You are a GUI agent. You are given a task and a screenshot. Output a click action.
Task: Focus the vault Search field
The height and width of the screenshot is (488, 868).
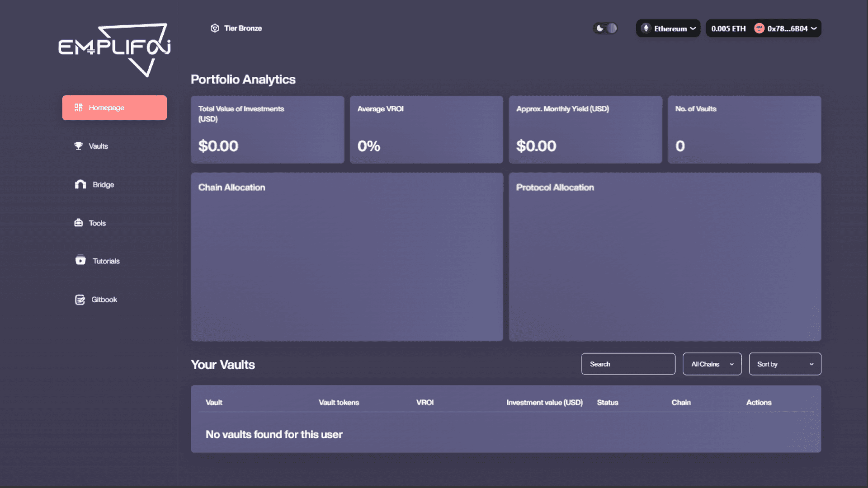[x=628, y=364]
